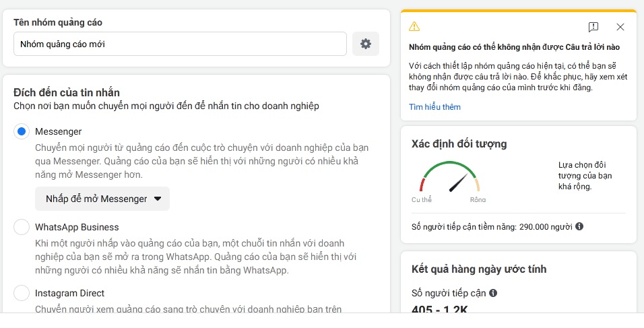Click the Xác định đối tượng heading
The image size is (644, 328).
pyautogui.click(x=459, y=143)
